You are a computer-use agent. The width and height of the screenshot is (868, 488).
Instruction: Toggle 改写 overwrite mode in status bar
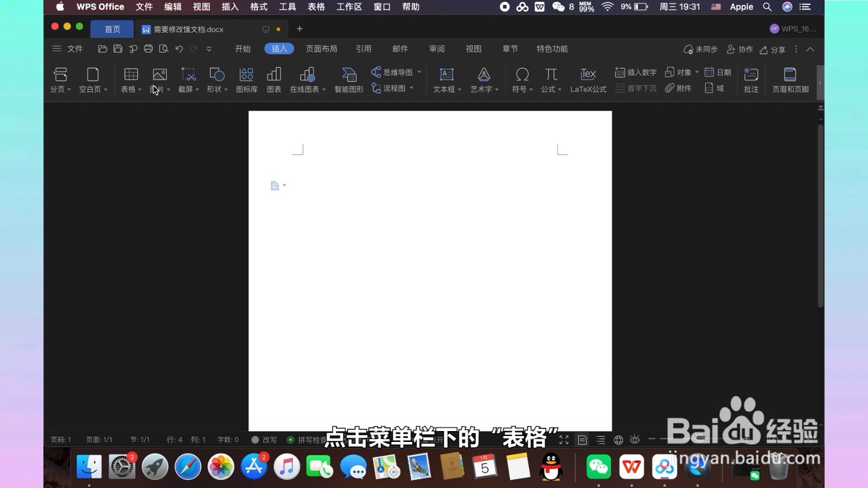click(x=264, y=440)
